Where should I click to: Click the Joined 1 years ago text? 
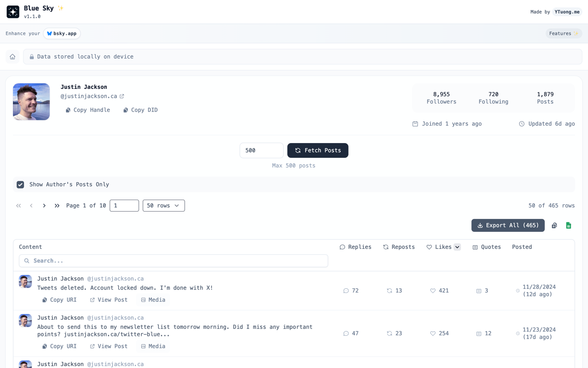click(x=447, y=124)
